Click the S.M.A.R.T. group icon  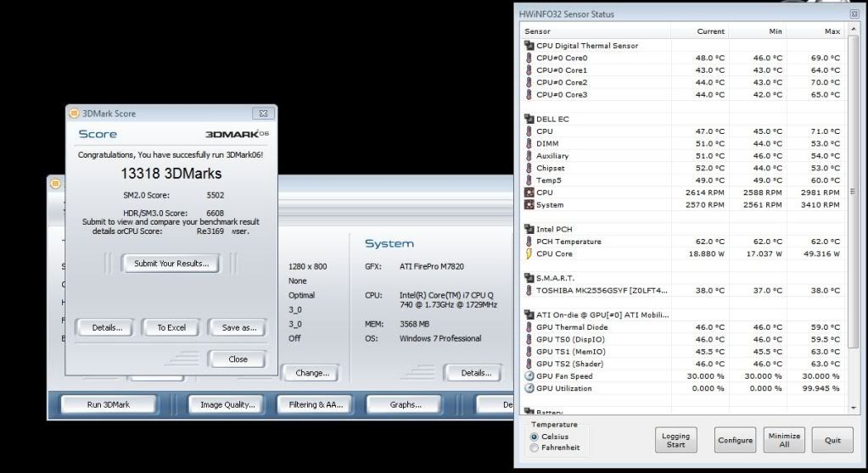(529, 278)
